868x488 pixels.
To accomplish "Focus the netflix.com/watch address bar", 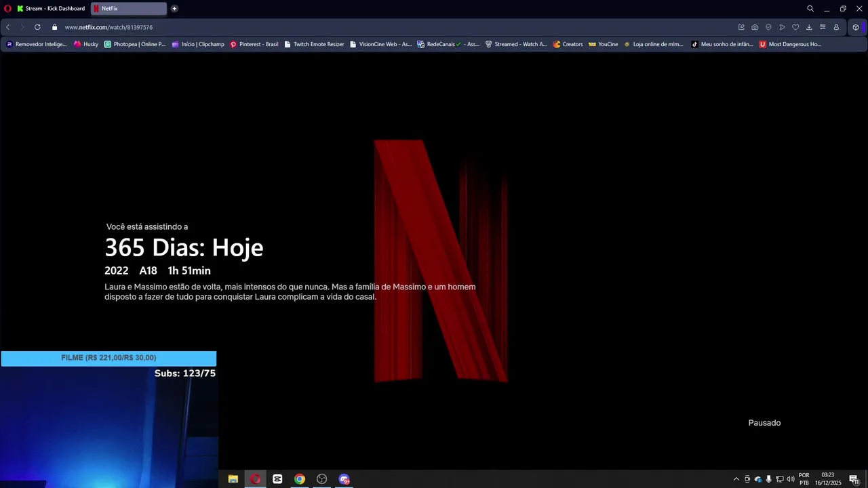I will pos(393,27).
